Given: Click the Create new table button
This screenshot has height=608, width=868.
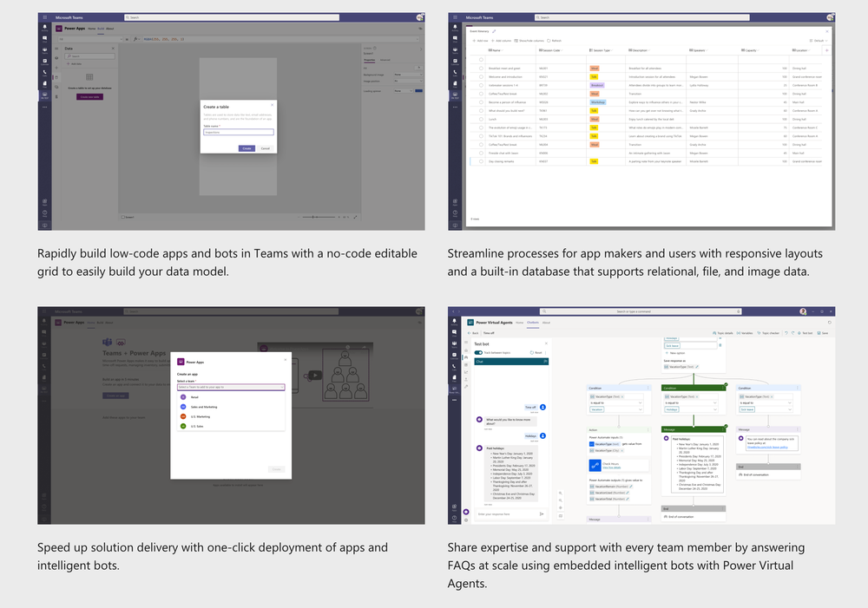Looking at the screenshot, I should pyautogui.click(x=89, y=97).
